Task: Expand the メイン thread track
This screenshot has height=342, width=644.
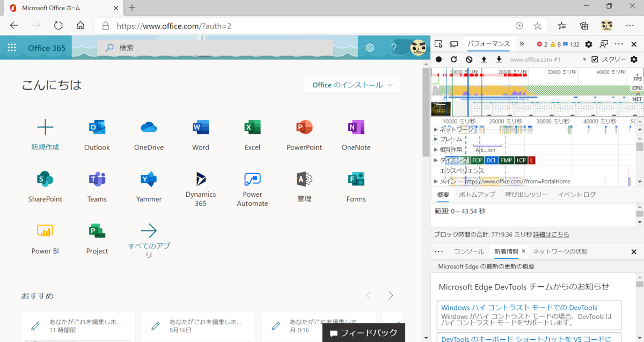Action: 436,181
